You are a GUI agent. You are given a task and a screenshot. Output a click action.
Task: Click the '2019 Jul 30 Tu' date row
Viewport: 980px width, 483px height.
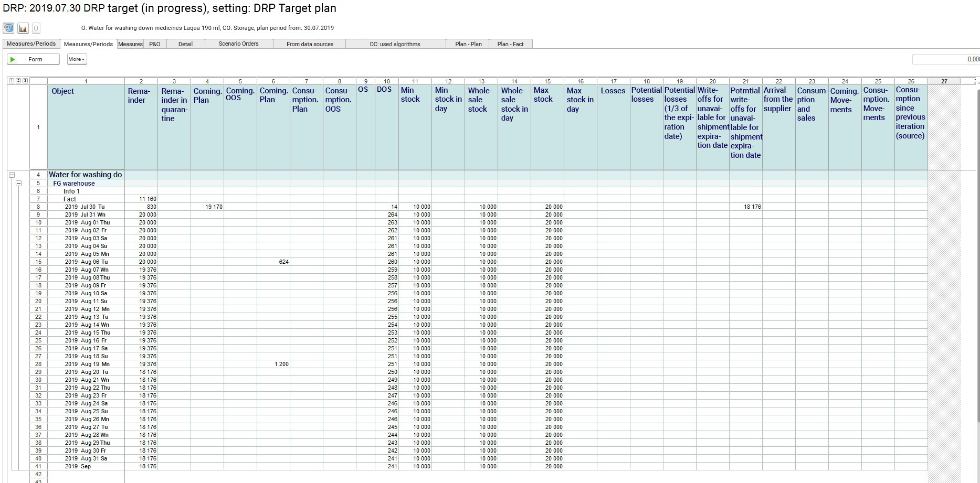86,207
